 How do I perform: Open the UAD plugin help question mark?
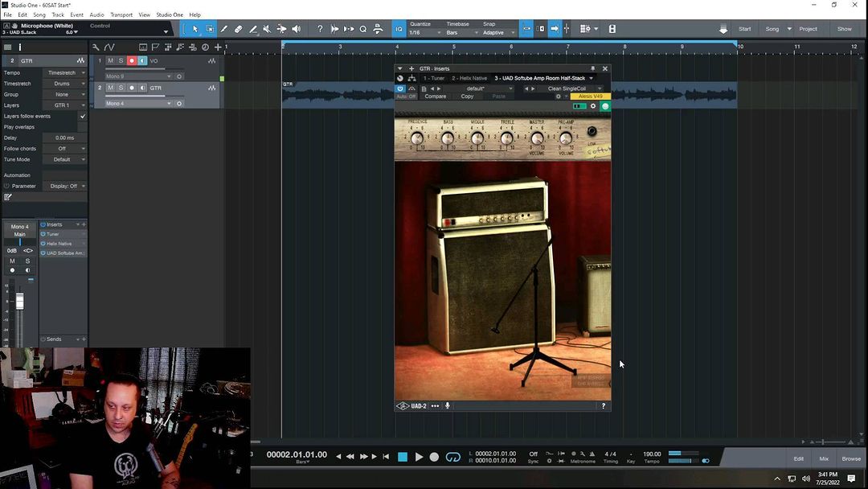604,406
